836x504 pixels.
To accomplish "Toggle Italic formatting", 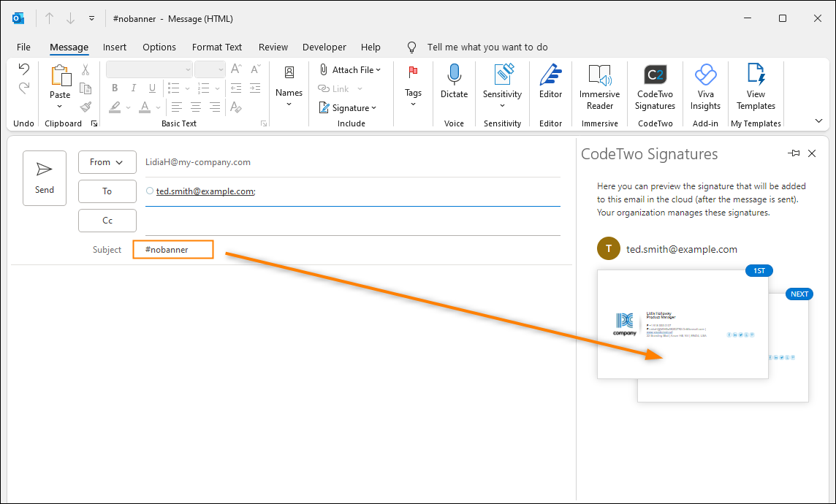I will 133,88.
